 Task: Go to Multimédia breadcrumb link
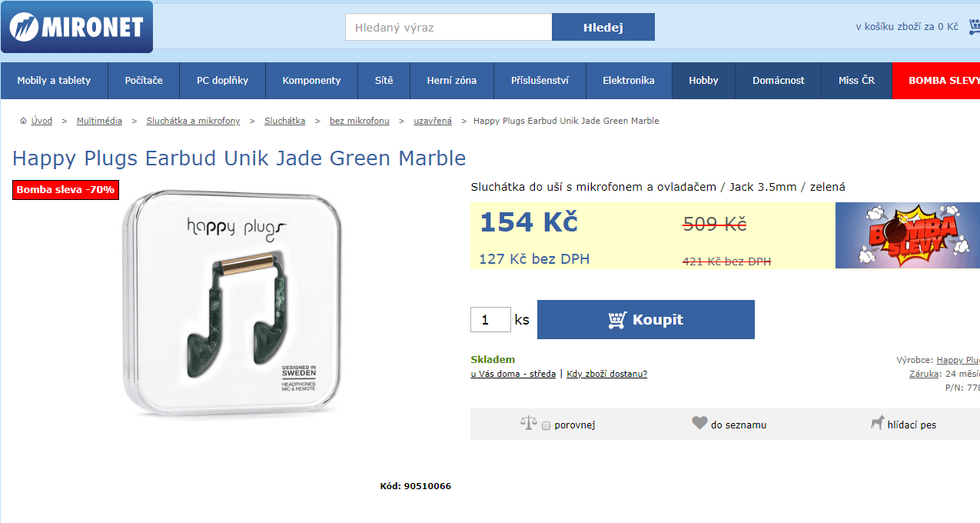[x=99, y=121]
